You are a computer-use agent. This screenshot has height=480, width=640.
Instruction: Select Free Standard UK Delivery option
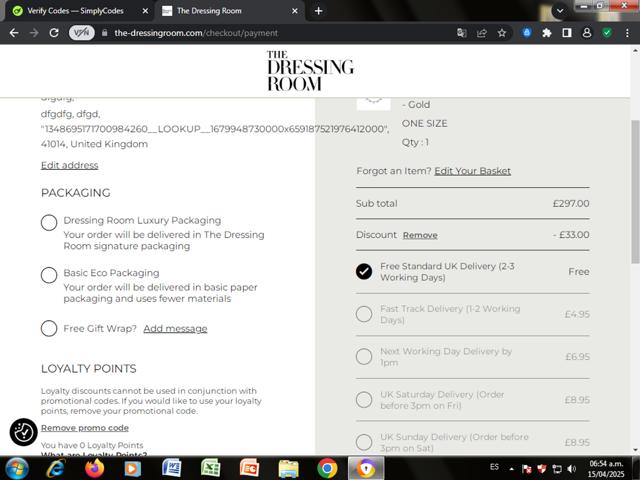364,271
